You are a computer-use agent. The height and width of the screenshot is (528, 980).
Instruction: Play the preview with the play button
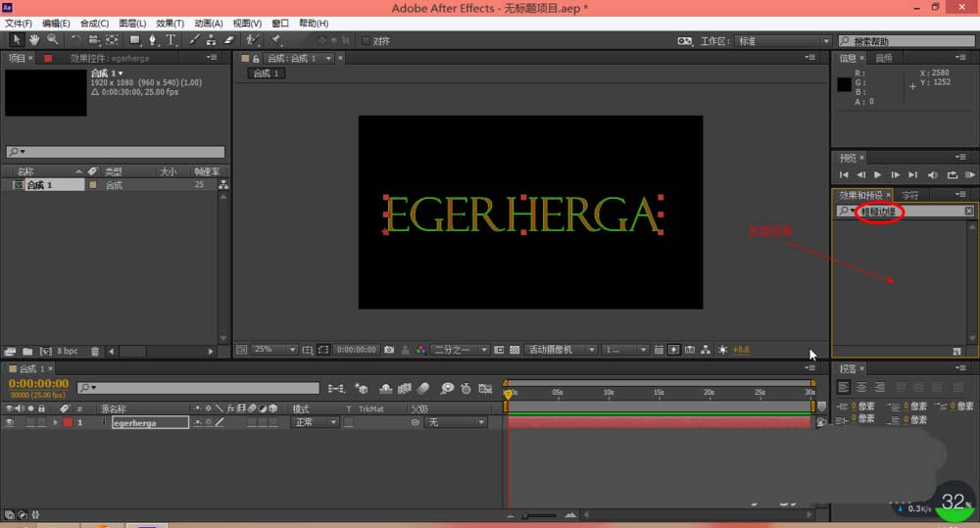877,175
